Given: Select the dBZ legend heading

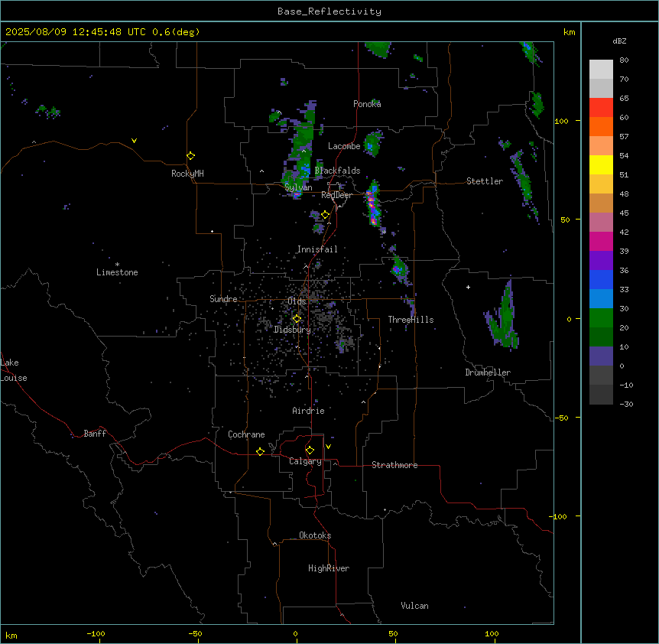Looking at the screenshot, I should pos(619,41).
